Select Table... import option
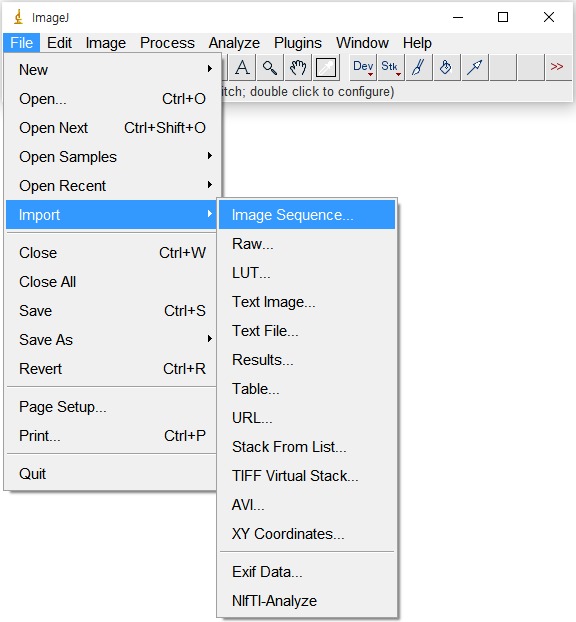The height and width of the screenshot is (622, 576). pos(307,389)
